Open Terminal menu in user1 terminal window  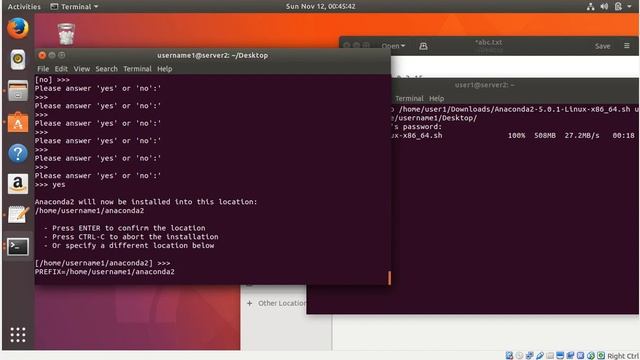[x=409, y=98]
